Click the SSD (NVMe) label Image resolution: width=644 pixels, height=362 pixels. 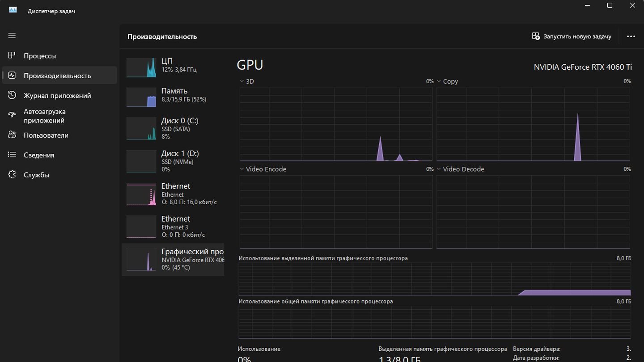pyautogui.click(x=178, y=162)
